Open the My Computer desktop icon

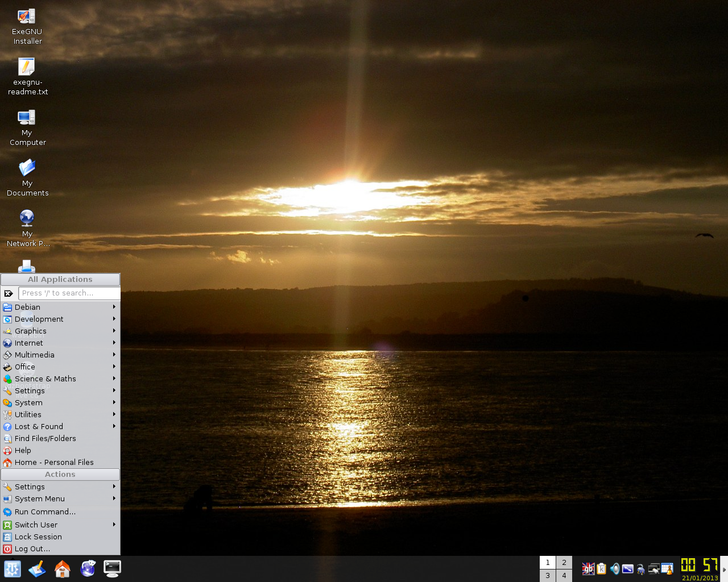pyautogui.click(x=27, y=127)
